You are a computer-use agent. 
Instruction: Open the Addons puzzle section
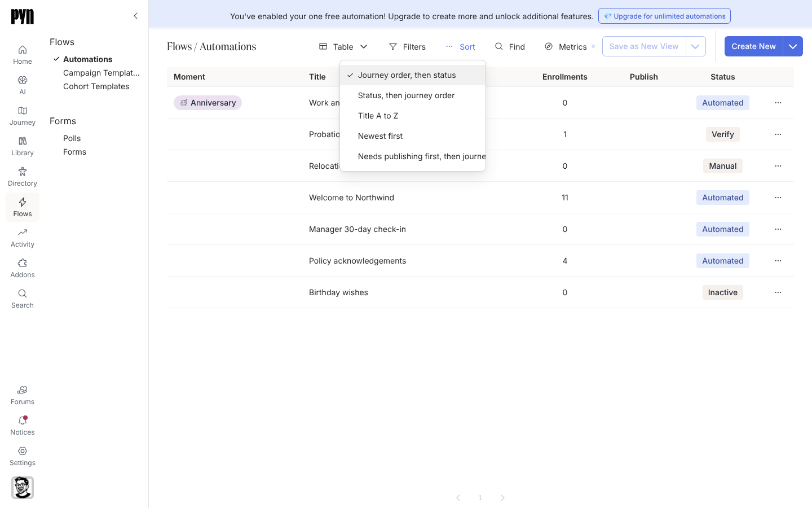point(23,268)
